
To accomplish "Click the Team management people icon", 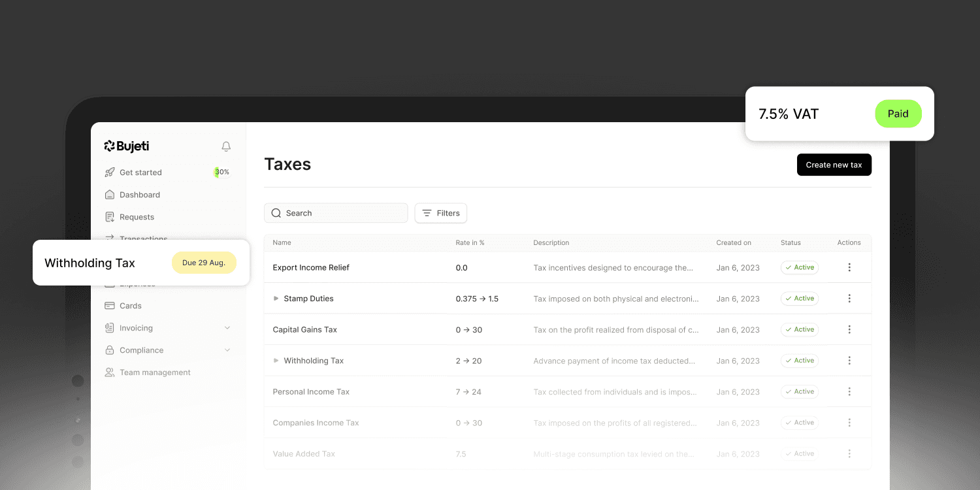I will point(110,372).
